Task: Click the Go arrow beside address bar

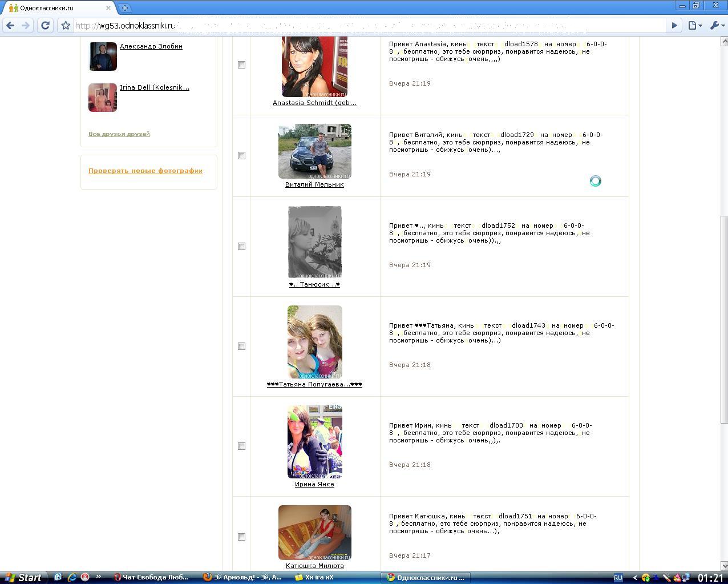Action: tap(674, 25)
